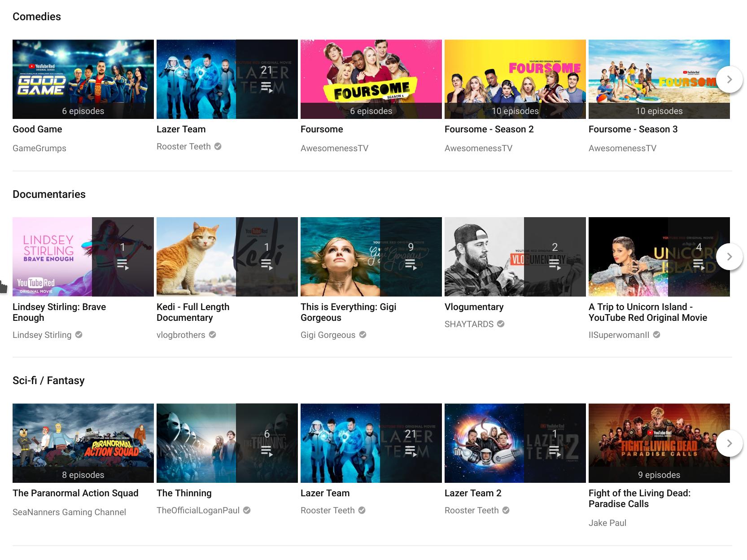Visit the Jake Paul channel

(x=607, y=523)
